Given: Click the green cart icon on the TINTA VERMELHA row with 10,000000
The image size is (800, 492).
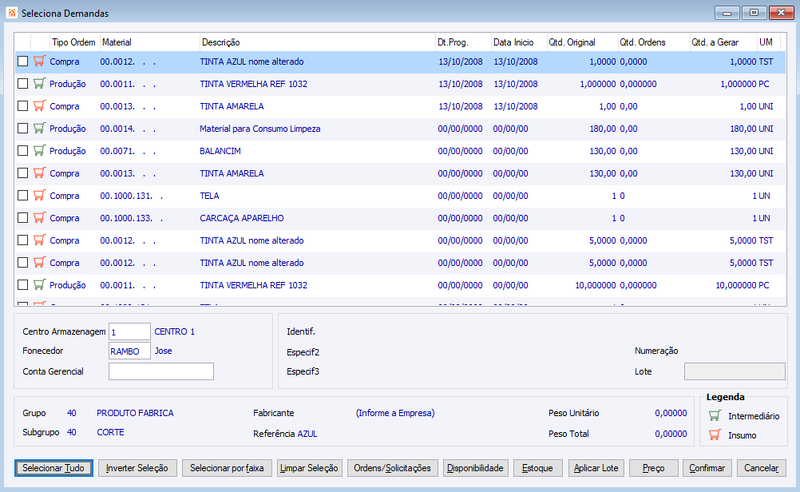Looking at the screenshot, I should pyautogui.click(x=39, y=285).
